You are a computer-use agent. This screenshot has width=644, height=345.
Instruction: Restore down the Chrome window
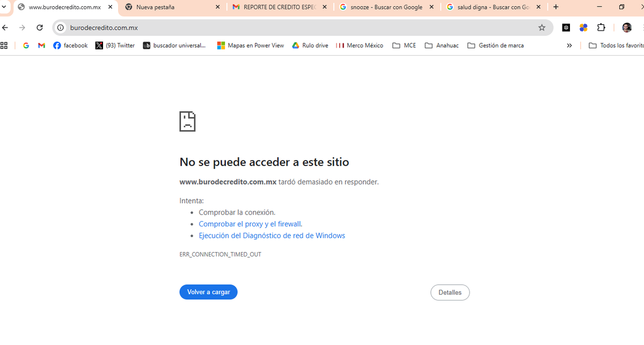point(621,7)
